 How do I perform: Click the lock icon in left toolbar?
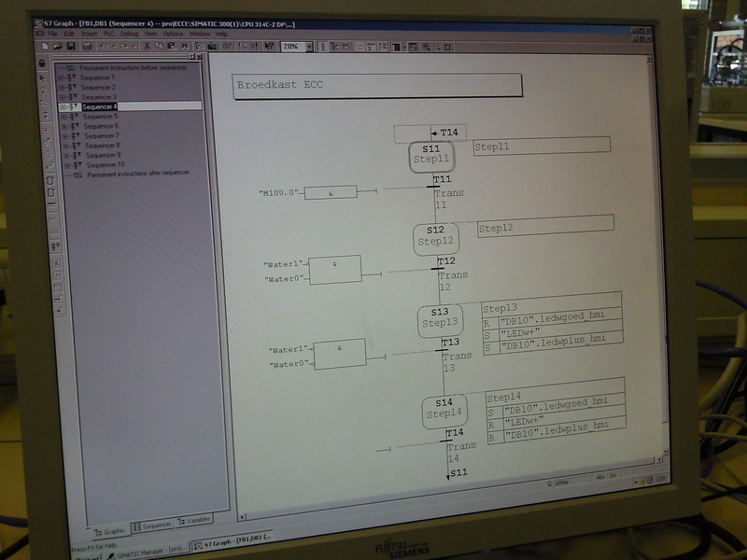tap(43, 63)
